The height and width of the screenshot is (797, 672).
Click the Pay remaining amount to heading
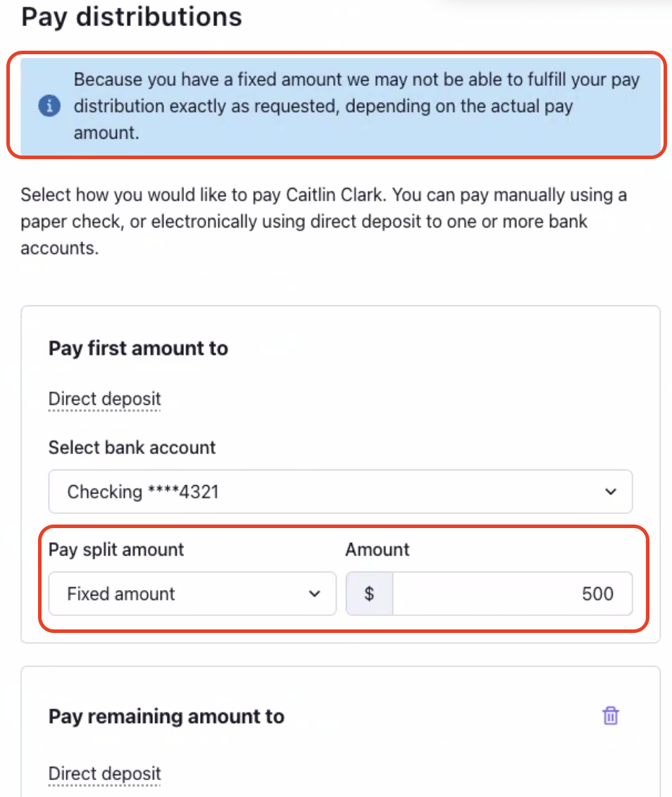pos(166,717)
